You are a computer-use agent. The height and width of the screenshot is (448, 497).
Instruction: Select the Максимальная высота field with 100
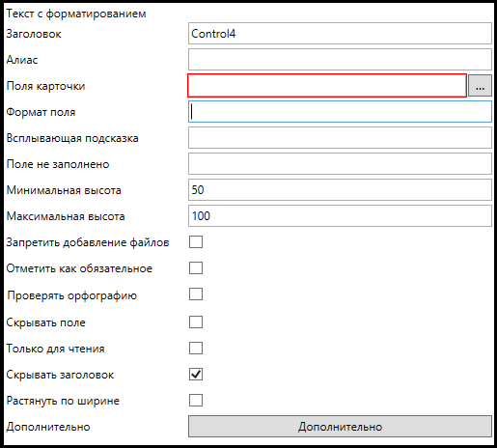(x=340, y=216)
